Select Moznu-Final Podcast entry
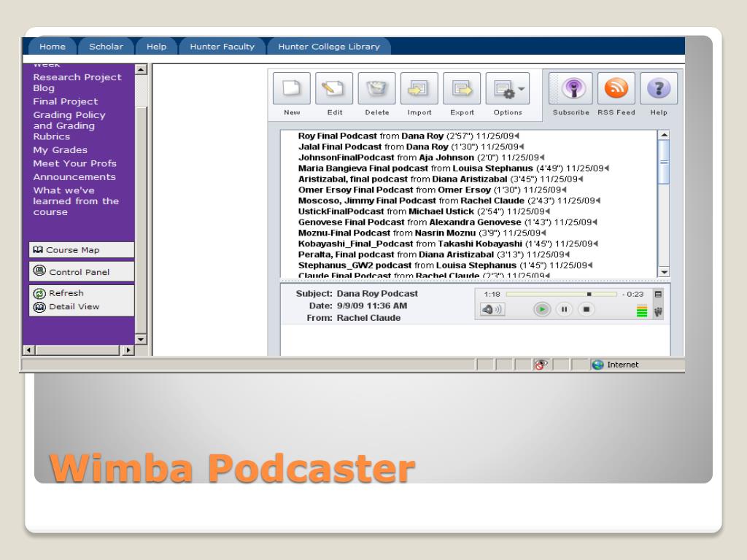747x560 pixels. (x=422, y=233)
